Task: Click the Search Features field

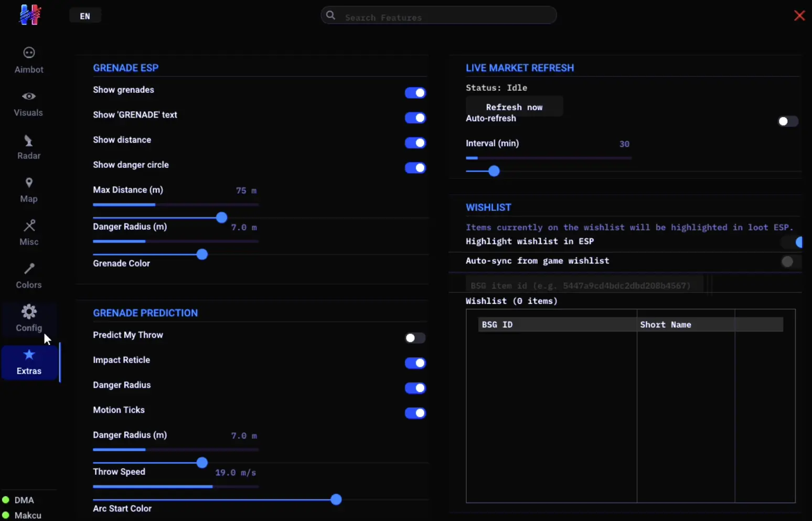Action: pos(439,15)
